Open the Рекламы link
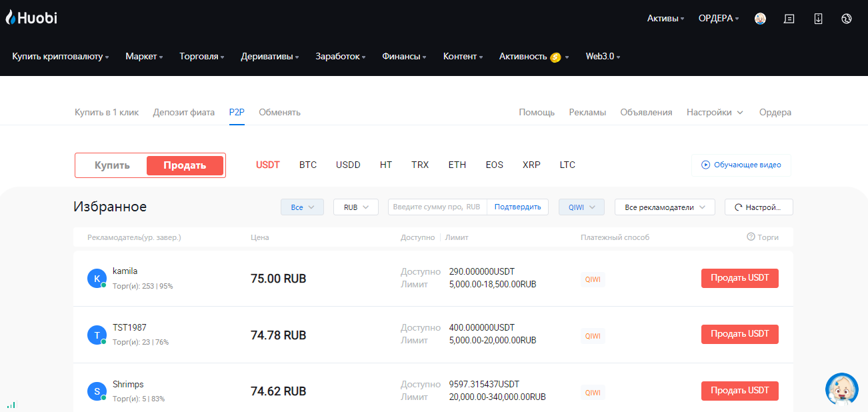 point(587,113)
